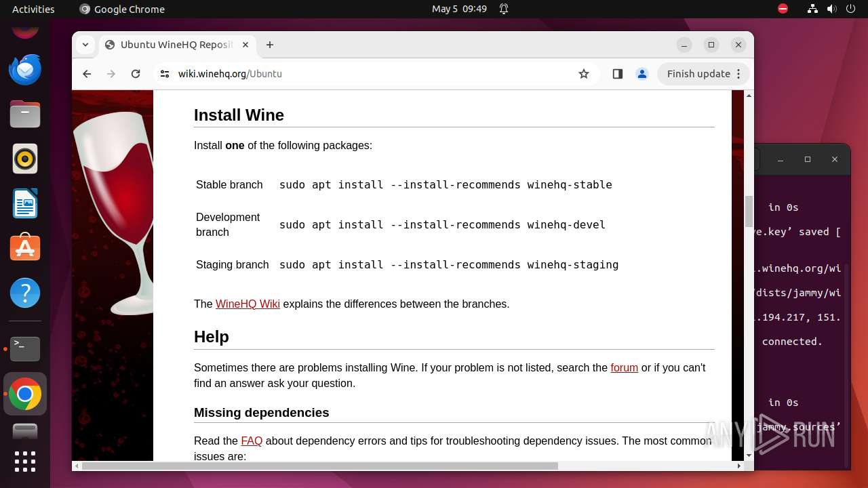
Task: Open the drive icon above the dock grid
Action: (x=25, y=431)
